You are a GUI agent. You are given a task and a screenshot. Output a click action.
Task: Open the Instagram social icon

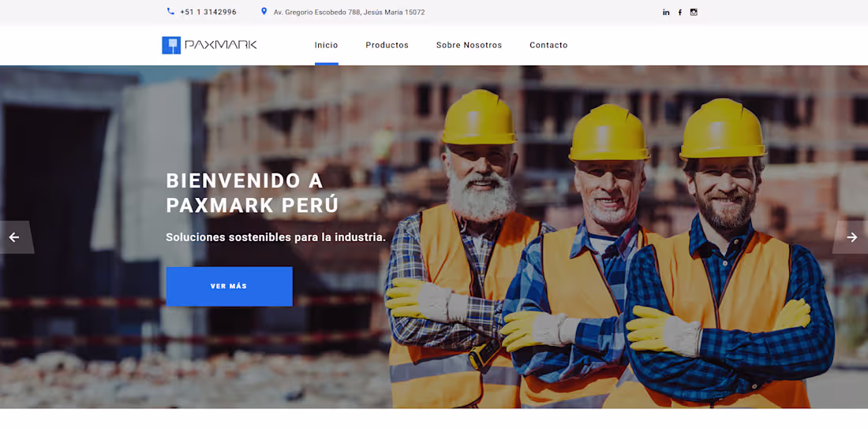[x=694, y=12]
